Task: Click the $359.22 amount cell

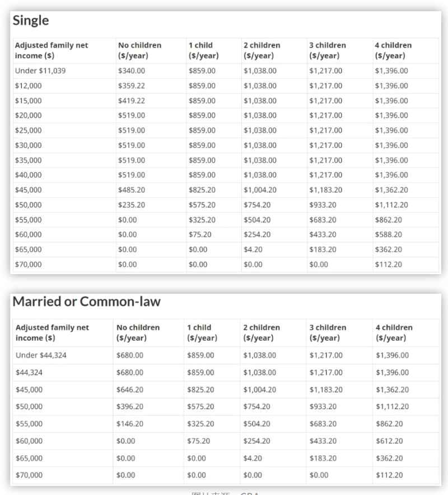Action: [132, 86]
